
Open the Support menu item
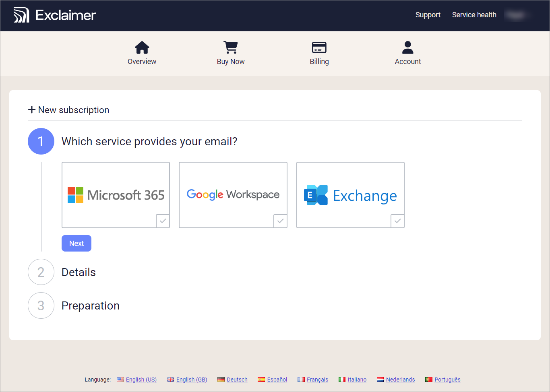coord(428,15)
